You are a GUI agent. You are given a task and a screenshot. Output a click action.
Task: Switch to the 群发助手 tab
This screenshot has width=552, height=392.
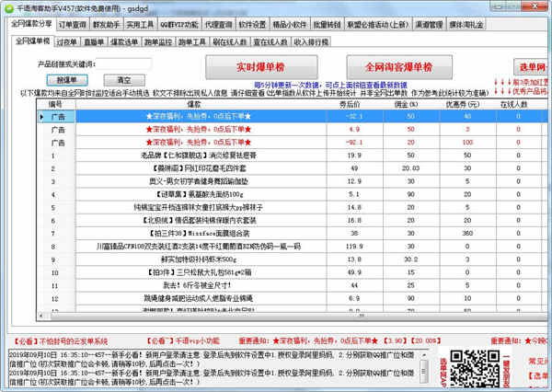click(x=106, y=25)
